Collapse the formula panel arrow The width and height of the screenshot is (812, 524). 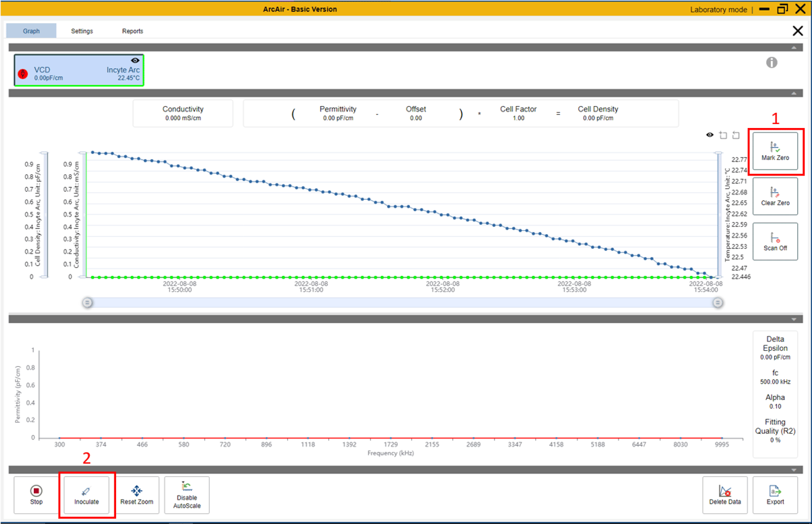(794, 93)
